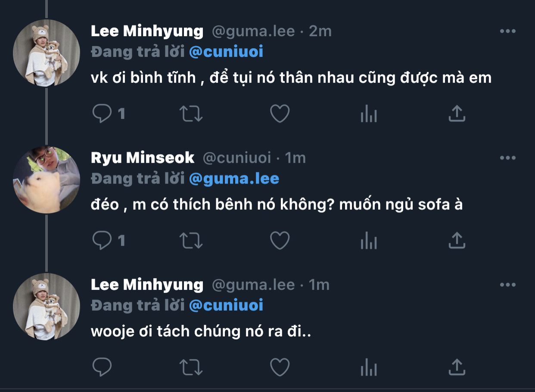535x392 pixels.
Task: Share the 'wooje ơi tách chúng nó' tweet
Action: pos(457,367)
